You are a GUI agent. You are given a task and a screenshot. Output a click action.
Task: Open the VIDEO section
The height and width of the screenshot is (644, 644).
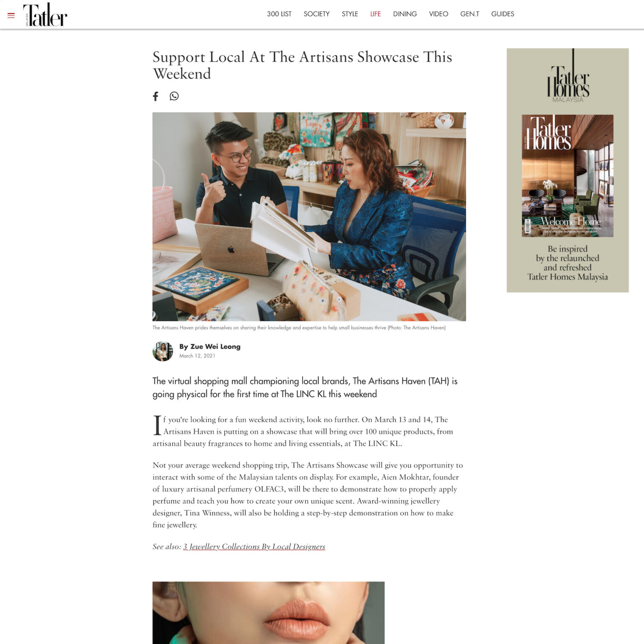click(439, 14)
